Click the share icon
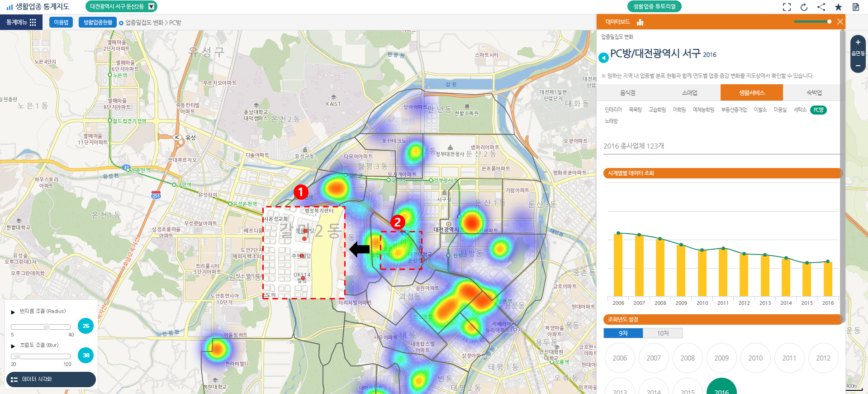This screenshot has width=868, height=394. [821, 7]
